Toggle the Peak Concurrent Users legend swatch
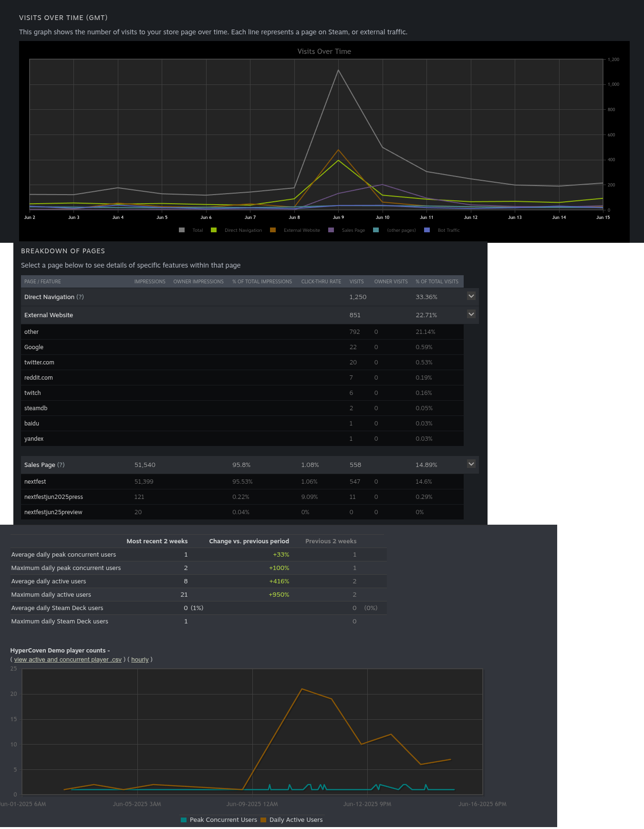This screenshot has height=829, width=644. (184, 820)
